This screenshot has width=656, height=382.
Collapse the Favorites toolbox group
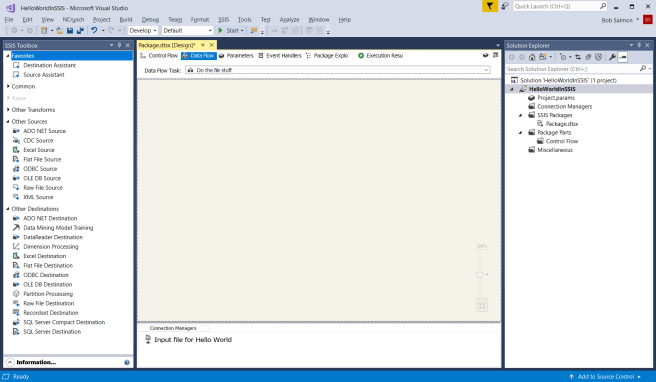(x=8, y=56)
